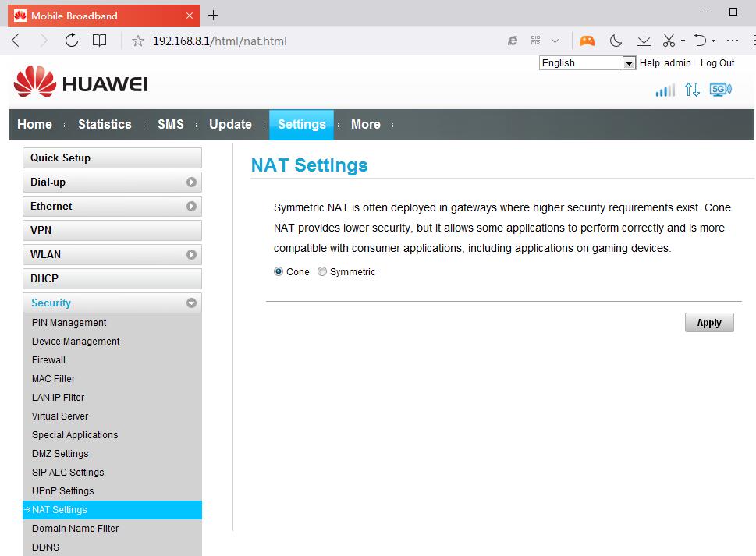Select the Cone NAT radio button
This screenshot has height=556, width=756.
point(279,272)
